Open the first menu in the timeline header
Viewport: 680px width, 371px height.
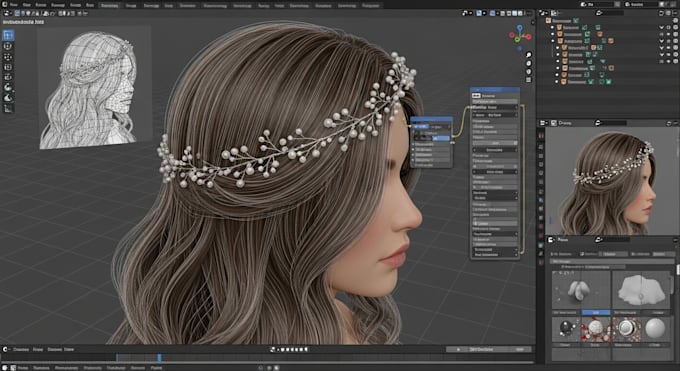coord(21,349)
